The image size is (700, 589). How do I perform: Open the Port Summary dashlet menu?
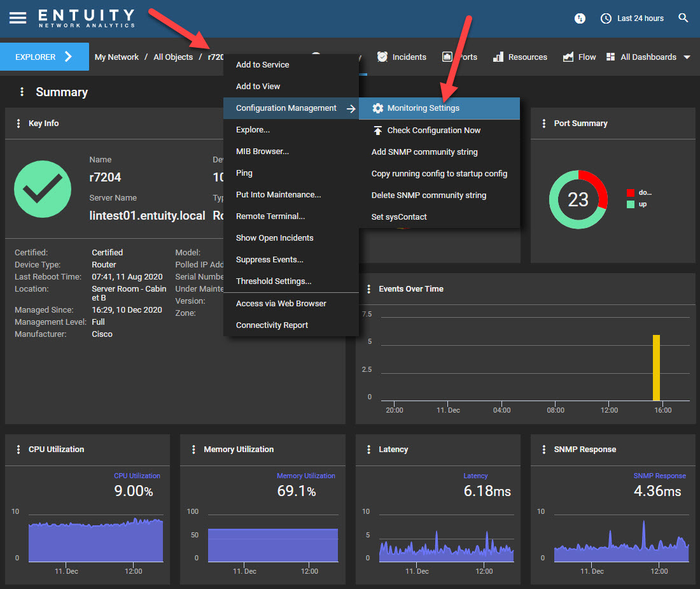[x=543, y=124]
